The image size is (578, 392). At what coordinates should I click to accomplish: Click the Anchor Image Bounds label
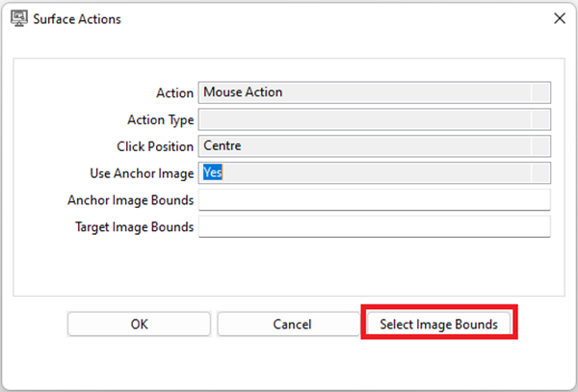pyautogui.click(x=130, y=200)
